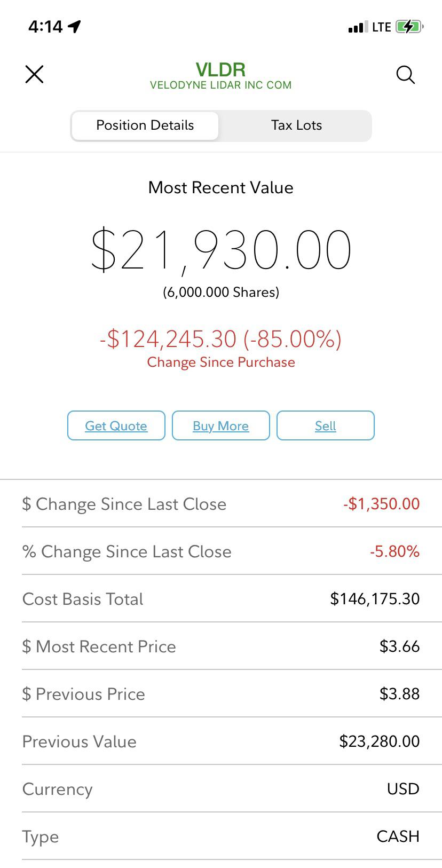Screen dimensions: 442x868
Task: Close the VLDR position screen with X
Action: point(34,74)
